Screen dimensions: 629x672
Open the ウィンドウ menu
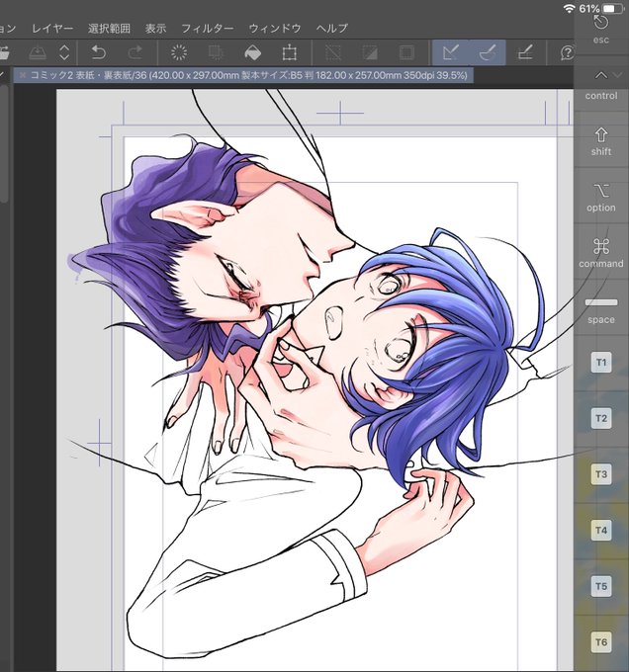coord(275,29)
